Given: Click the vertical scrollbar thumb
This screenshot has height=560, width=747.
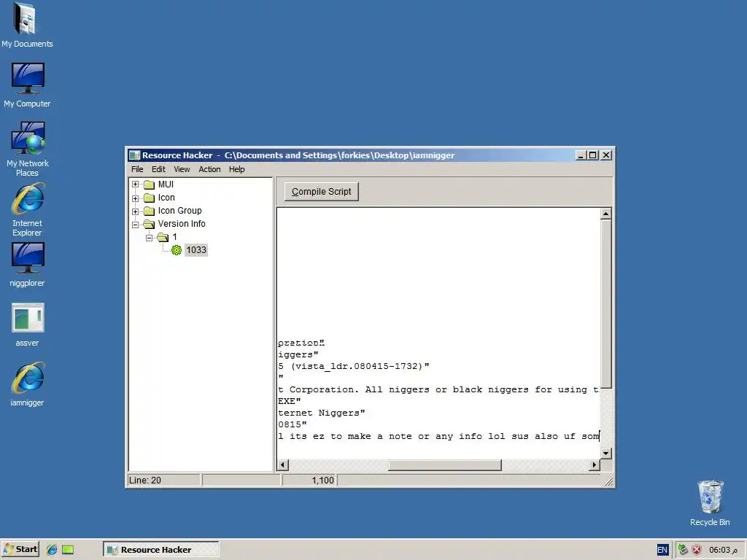Looking at the screenshot, I should click(606, 304).
